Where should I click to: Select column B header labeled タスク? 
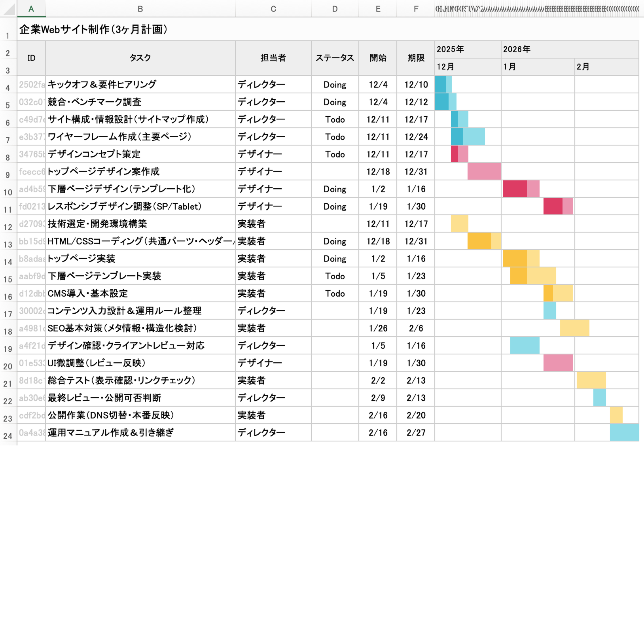click(140, 9)
